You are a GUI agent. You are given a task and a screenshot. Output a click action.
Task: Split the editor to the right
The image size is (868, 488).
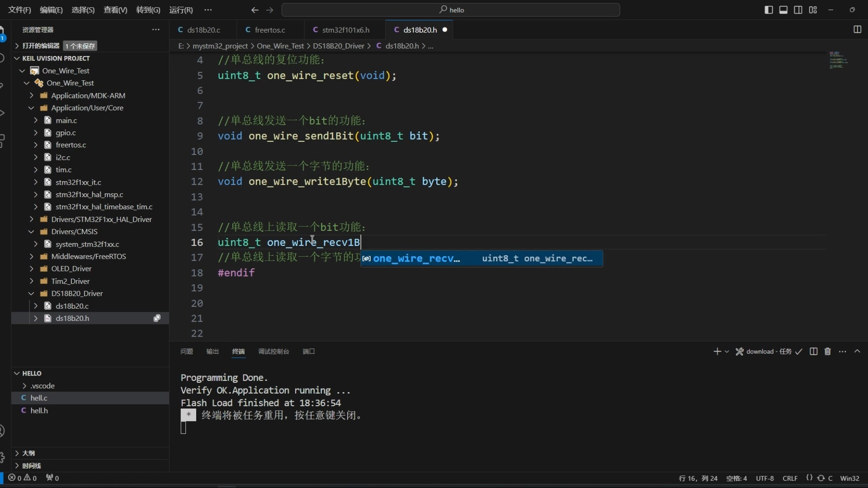point(857,29)
